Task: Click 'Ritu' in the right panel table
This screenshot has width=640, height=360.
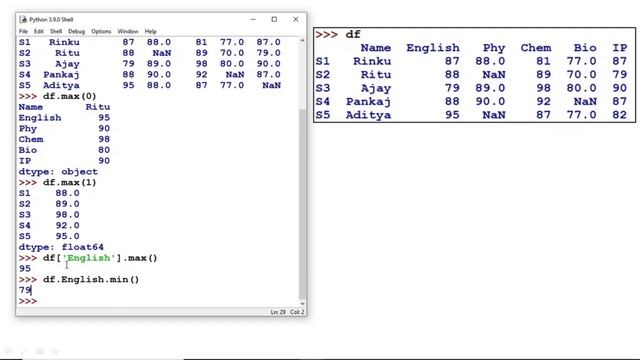Action: (x=376, y=75)
